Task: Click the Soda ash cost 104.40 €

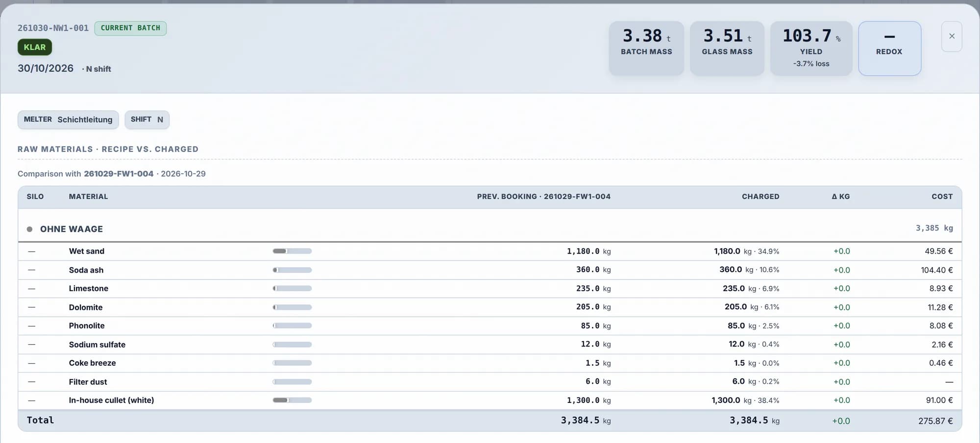Action: 937,270
